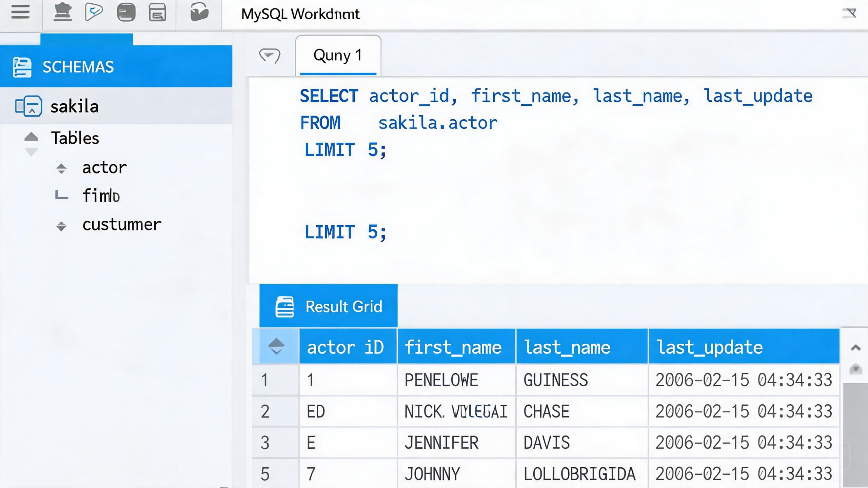Click the second LIMIT 5; line
This screenshot has width=868, height=488.
click(345, 232)
